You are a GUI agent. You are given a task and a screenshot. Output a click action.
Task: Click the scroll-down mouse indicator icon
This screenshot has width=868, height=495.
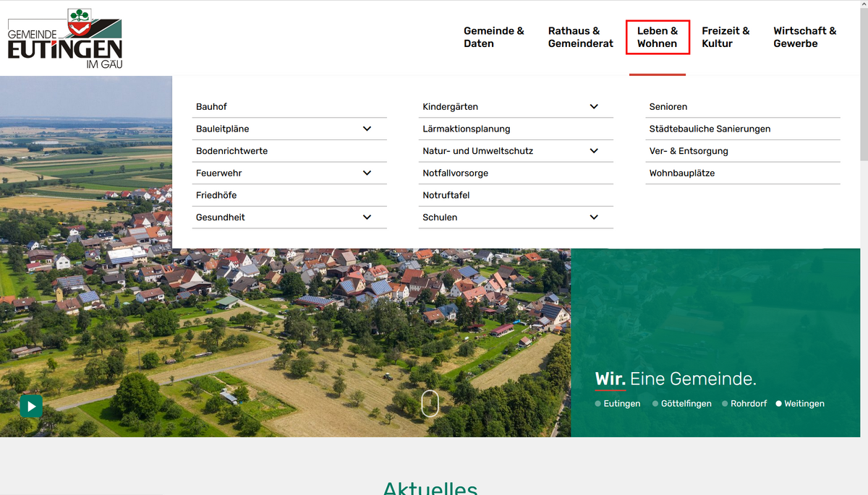[x=430, y=403]
